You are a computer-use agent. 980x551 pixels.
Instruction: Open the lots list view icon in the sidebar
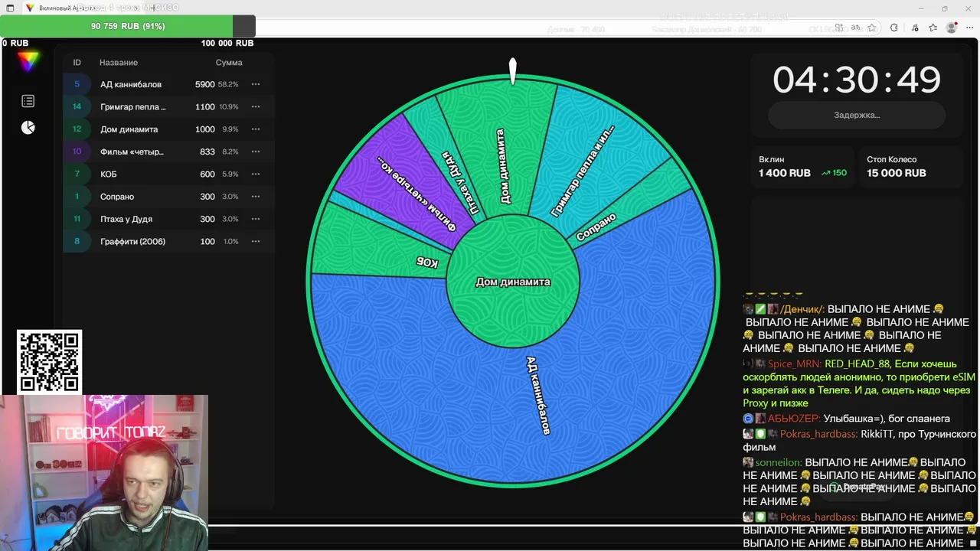click(28, 101)
